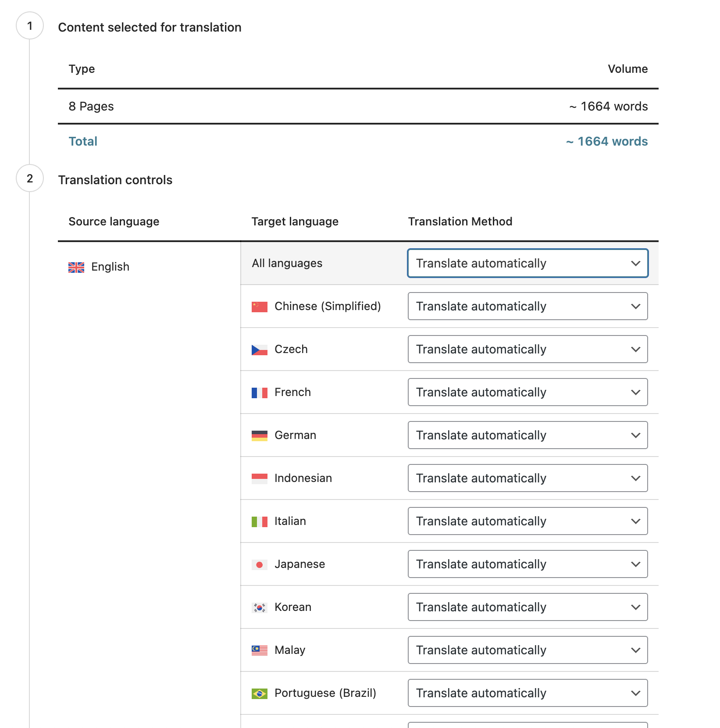Choose translation method for Italian

point(528,521)
